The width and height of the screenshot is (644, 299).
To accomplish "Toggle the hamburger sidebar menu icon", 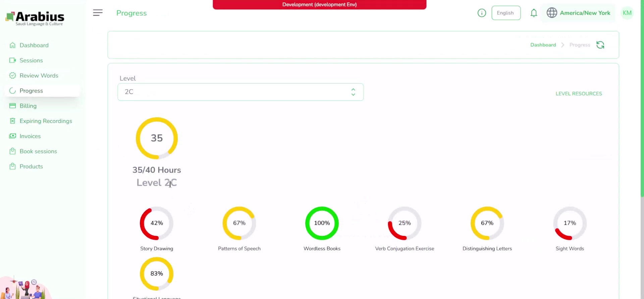I will (x=98, y=13).
